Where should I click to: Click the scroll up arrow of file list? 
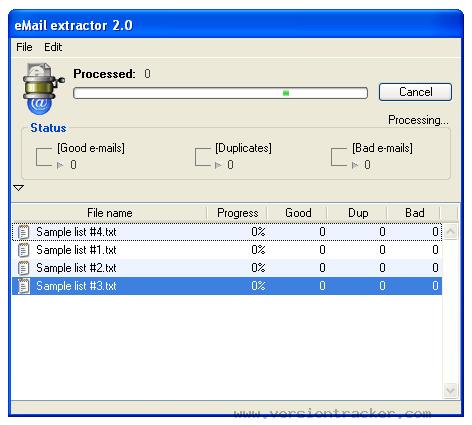450,231
